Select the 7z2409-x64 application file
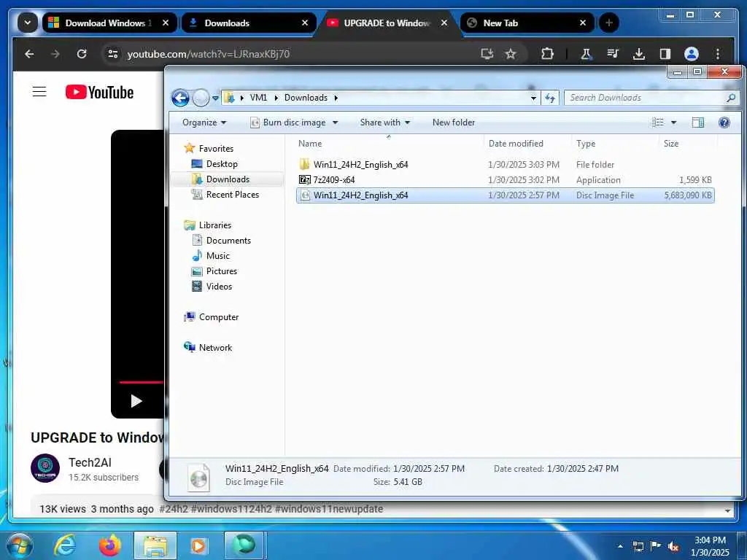 pyautogui.click(x=505, y=179)
